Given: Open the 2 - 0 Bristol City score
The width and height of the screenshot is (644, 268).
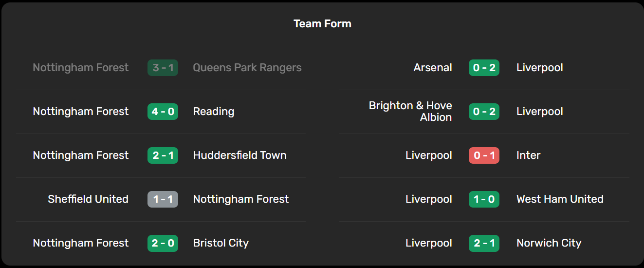Looking at the screenshot, I should pyautogui.click(x=163, y=243).
